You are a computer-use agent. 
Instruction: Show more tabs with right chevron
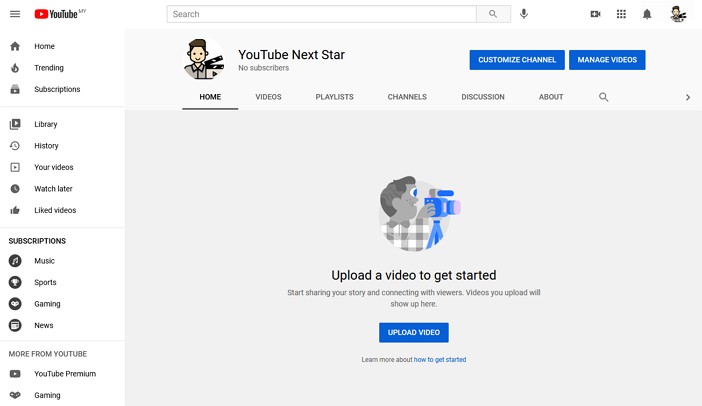point(688,97)
